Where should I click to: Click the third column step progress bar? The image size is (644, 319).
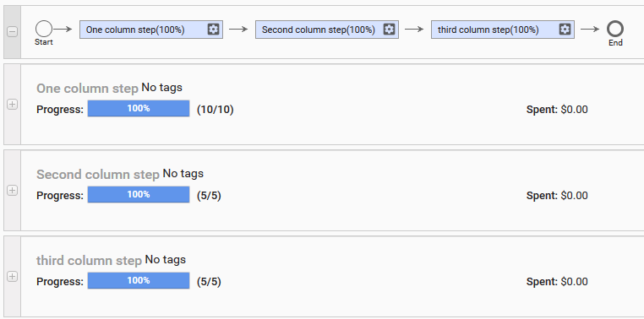(139, 281)
